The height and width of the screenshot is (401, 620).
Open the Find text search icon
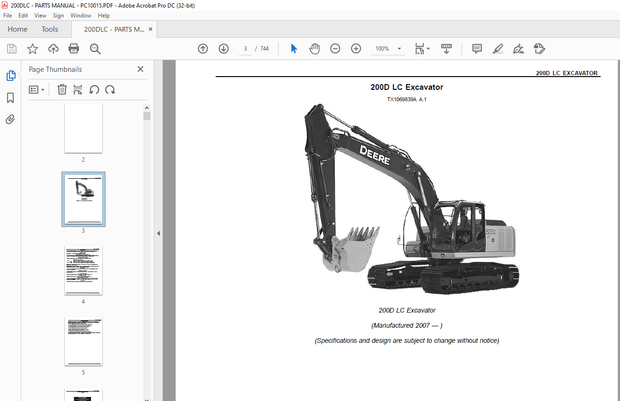point(95,49)
